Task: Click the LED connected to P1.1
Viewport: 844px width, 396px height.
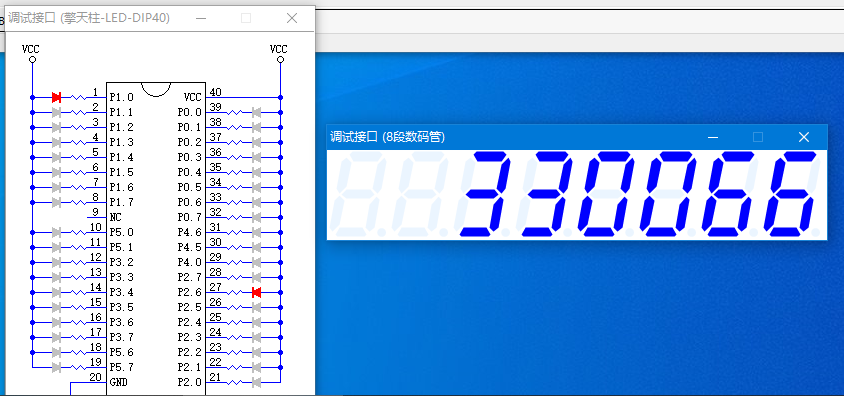Action: [57, 112]
